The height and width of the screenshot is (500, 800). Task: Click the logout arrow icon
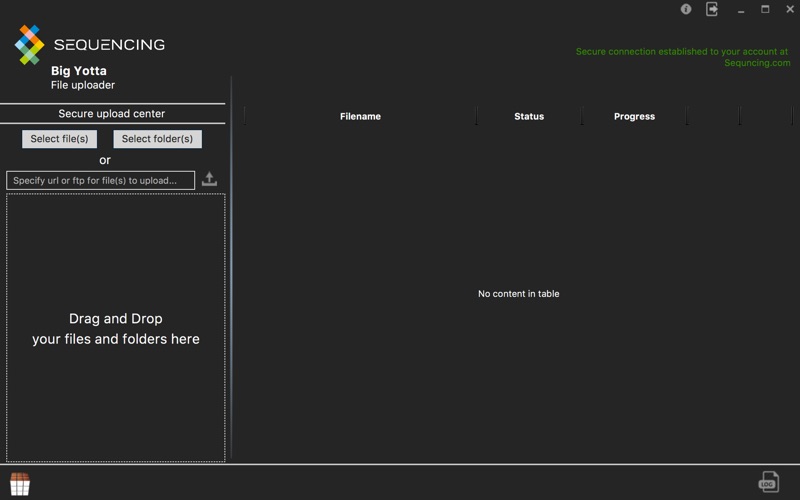pyautogui.click(x=712, y=9)
